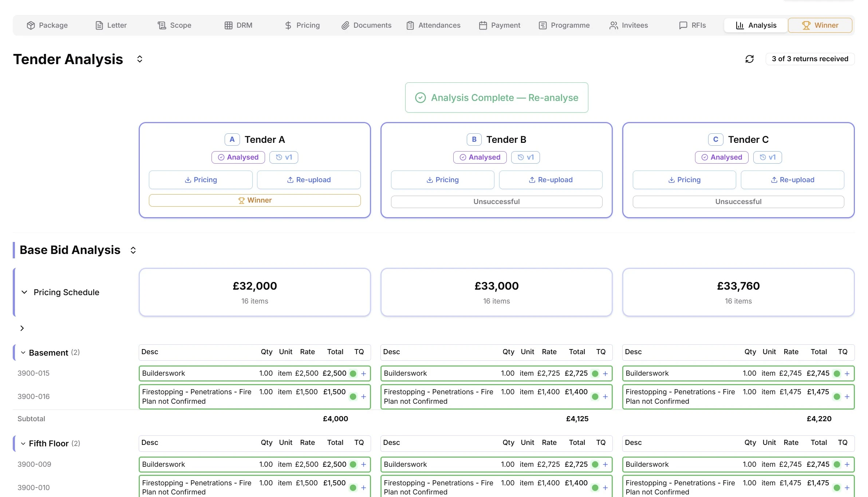Switch to the Analysis tab
Image resolution: width=868 pixels, height=497 pixels.
755,25
